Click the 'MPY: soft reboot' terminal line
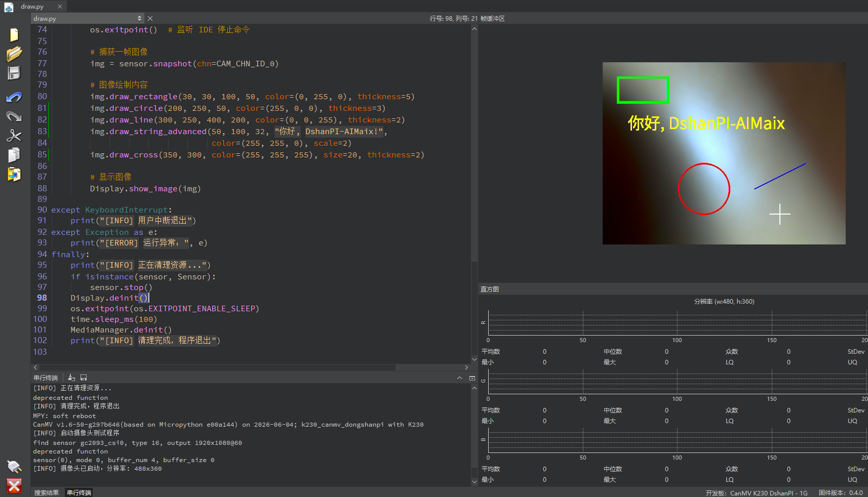This screenshot has width=868, height=497. 64,416
